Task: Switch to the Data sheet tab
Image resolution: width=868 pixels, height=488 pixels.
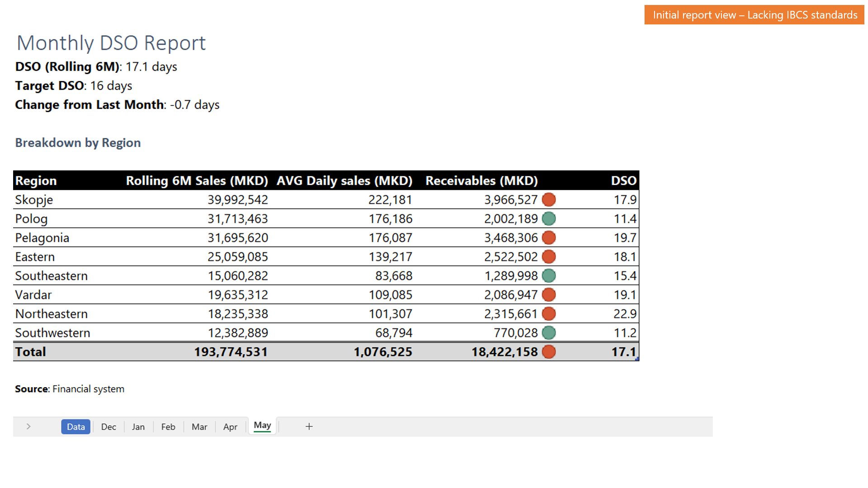Action: point(76,426)
